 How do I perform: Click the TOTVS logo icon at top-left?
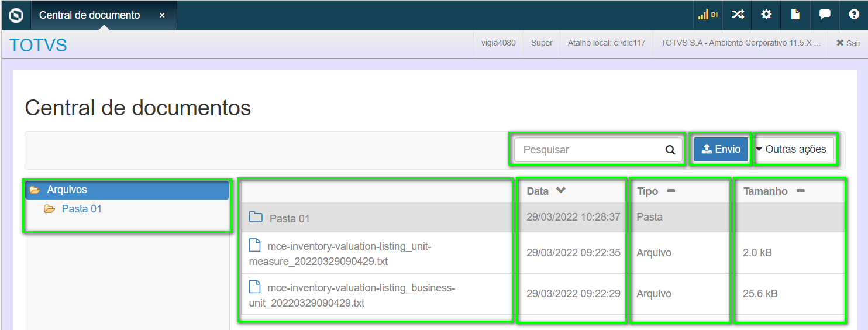coord(16,15)
